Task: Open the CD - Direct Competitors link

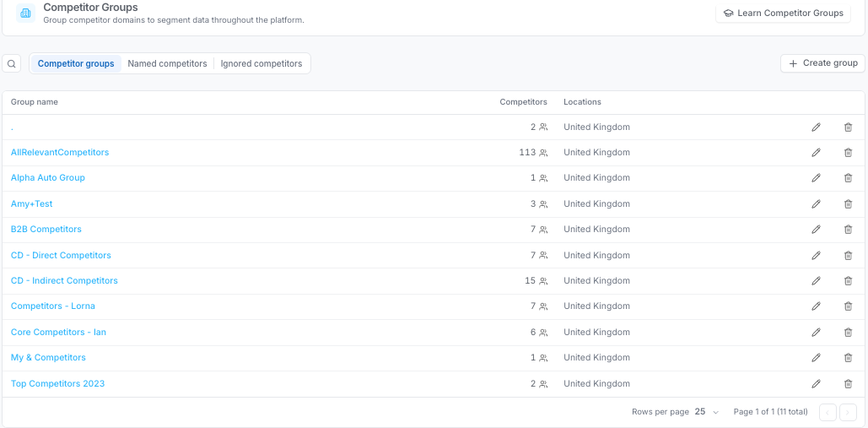Action: [61, 255]
